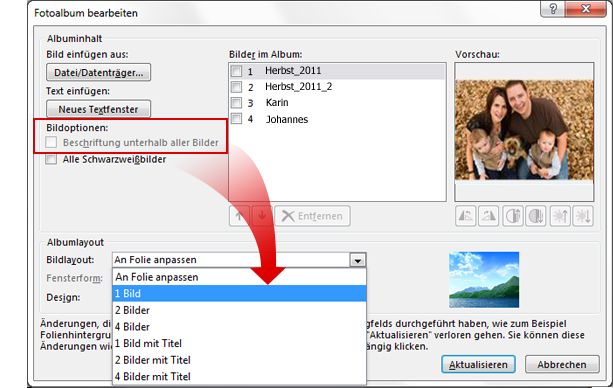Screen dimensions: 613x388
Task: Click the Datei/Datenträger... button
Action: [99, 72]
